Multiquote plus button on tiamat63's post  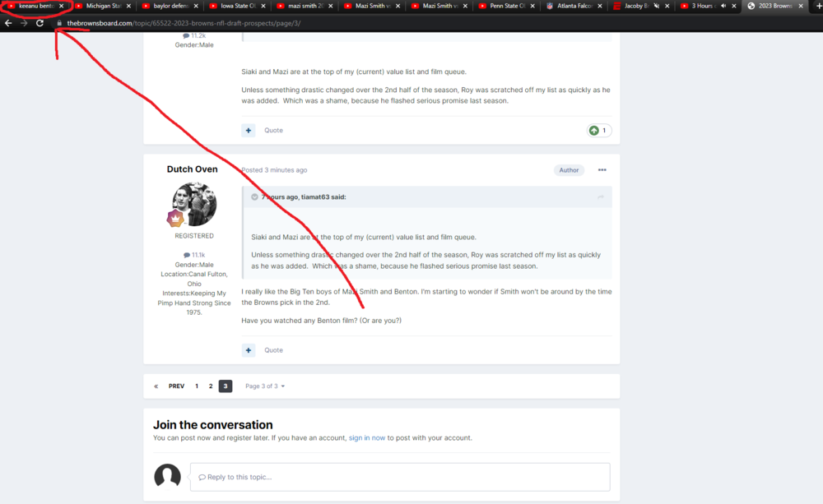point(249,130)
